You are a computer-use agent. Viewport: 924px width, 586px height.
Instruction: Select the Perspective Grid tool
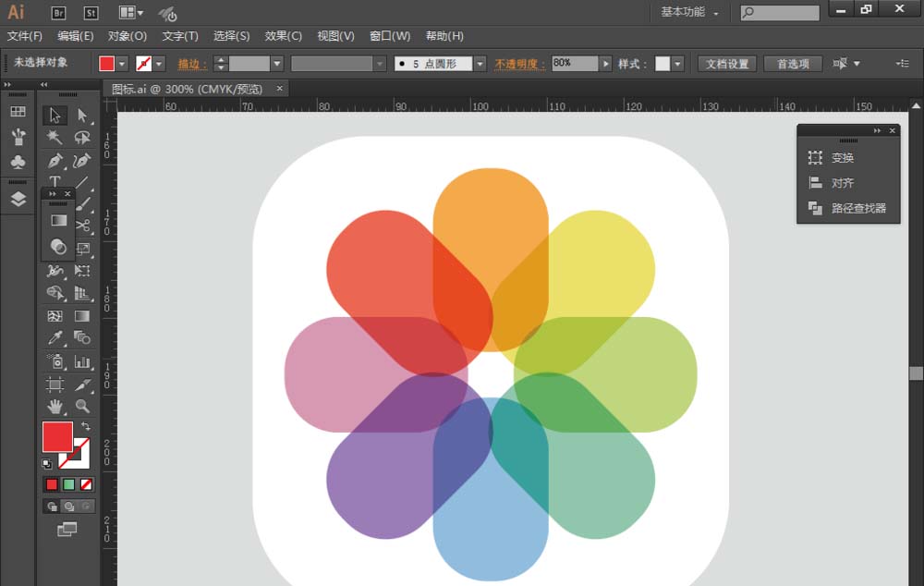pyautogui.click(x=82, y=293)
